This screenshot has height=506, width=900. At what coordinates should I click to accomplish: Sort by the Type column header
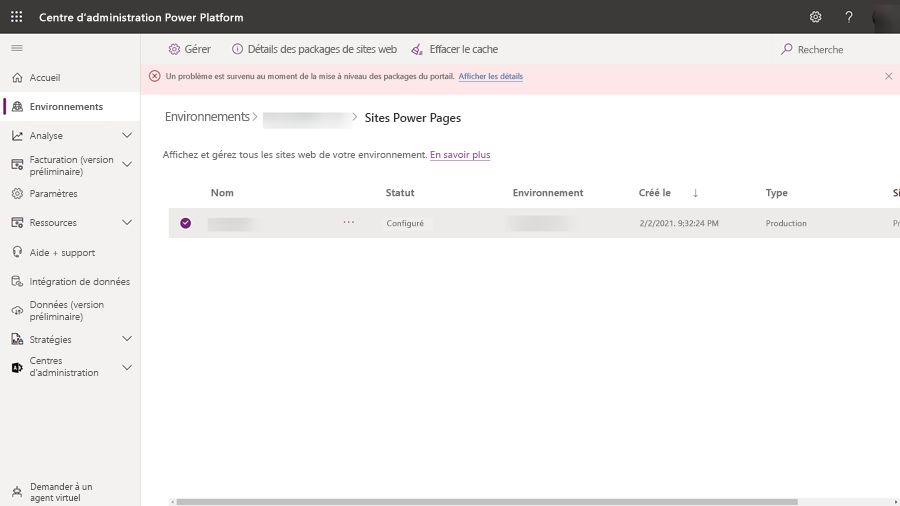click(x=777, y=193)
